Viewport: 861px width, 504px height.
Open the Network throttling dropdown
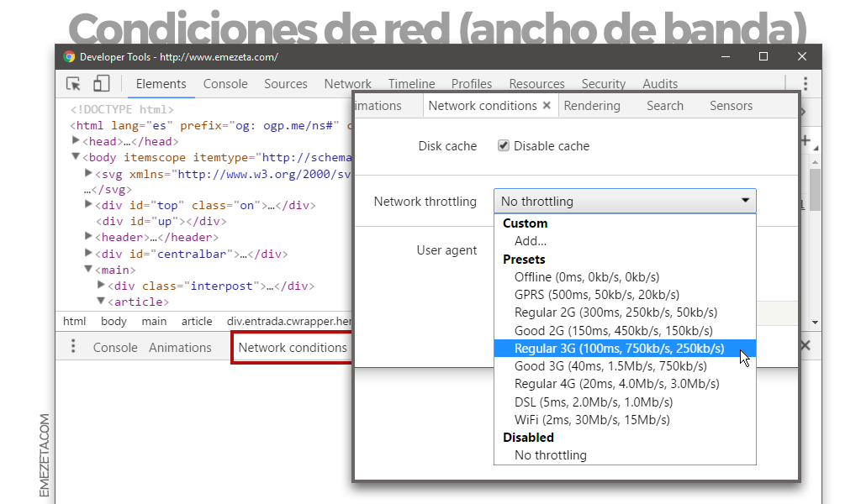[x=625, y=202]
